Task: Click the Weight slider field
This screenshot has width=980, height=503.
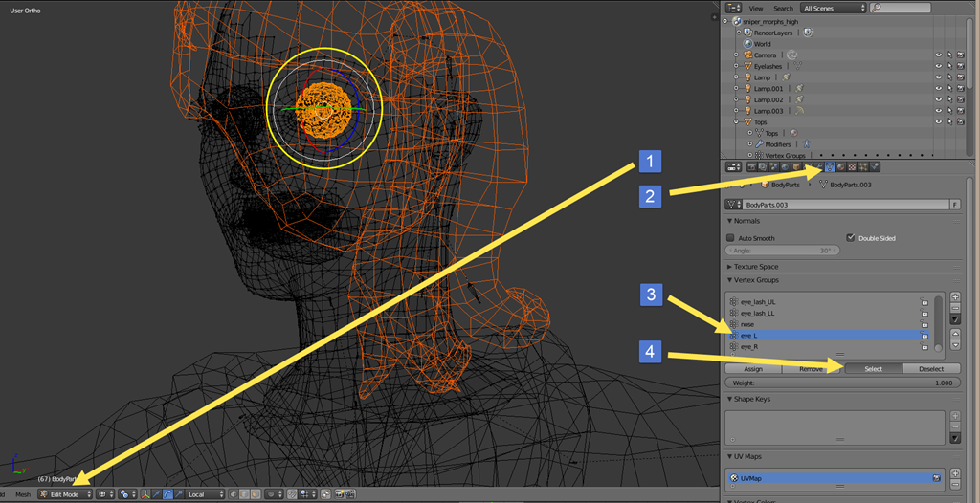Action: pos(842,383)
